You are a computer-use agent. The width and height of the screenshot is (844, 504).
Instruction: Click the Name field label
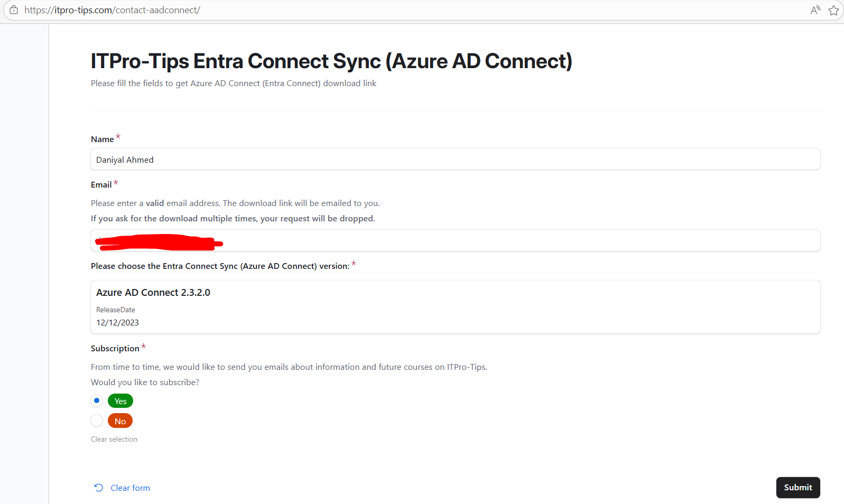(102, 139)
